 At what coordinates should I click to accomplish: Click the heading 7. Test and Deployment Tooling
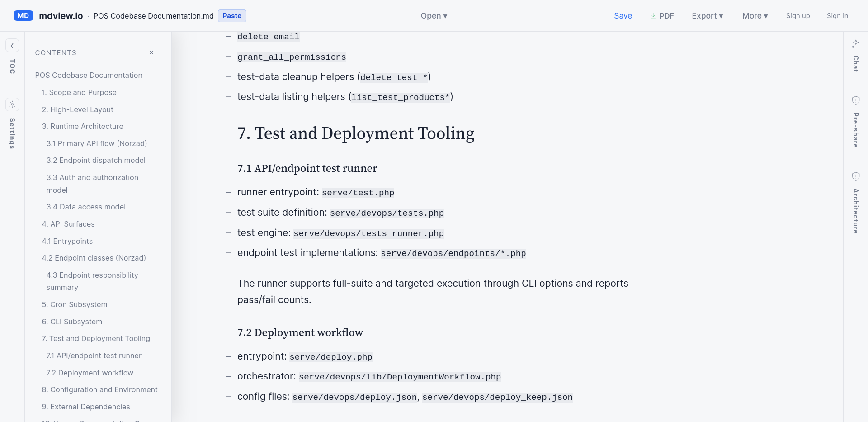pyautogui.click(x=356, y=133)
